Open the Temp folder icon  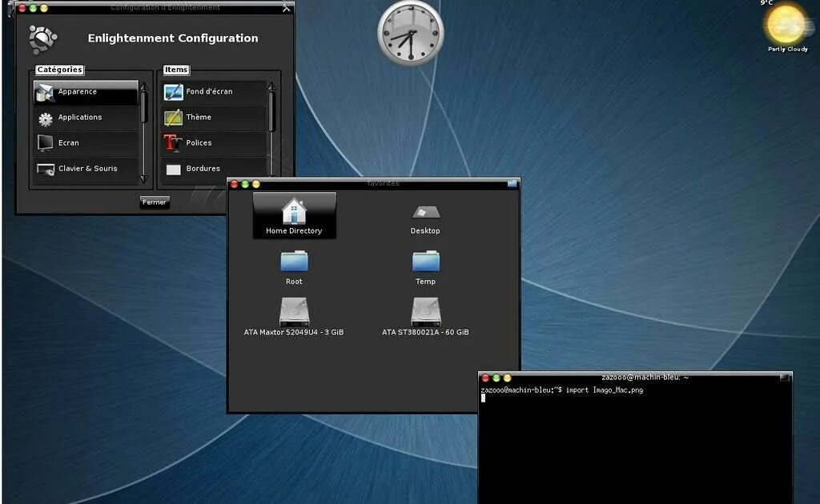pyautogui.click(x=426, y=261)
